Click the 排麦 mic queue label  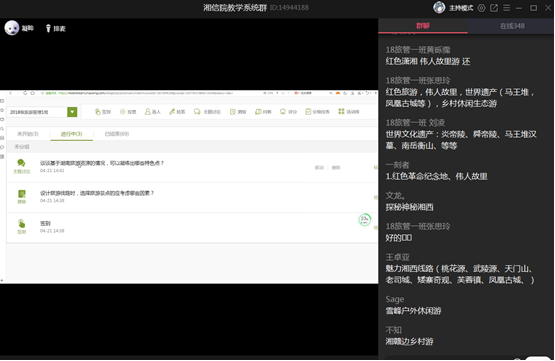click(59, 28)
